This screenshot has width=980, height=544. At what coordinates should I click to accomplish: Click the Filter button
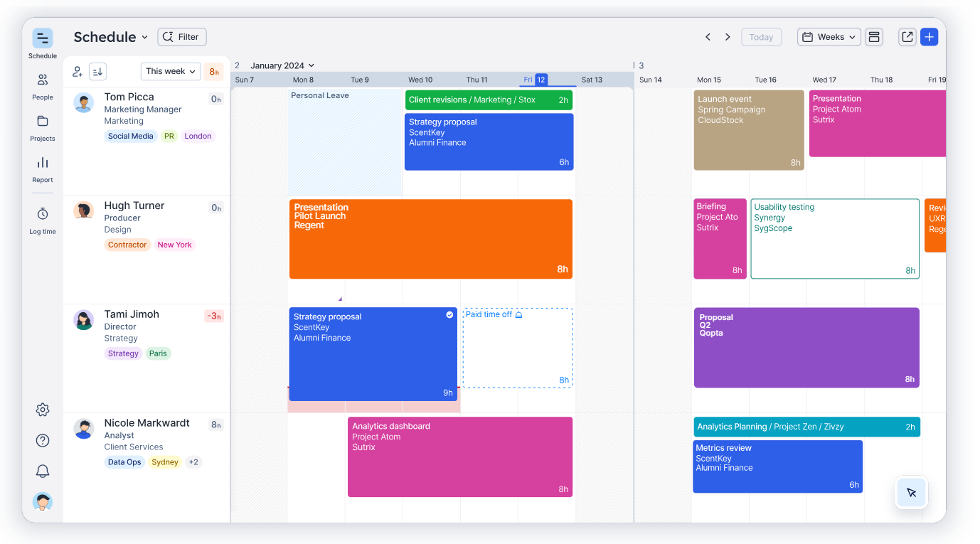coord(182,37)
